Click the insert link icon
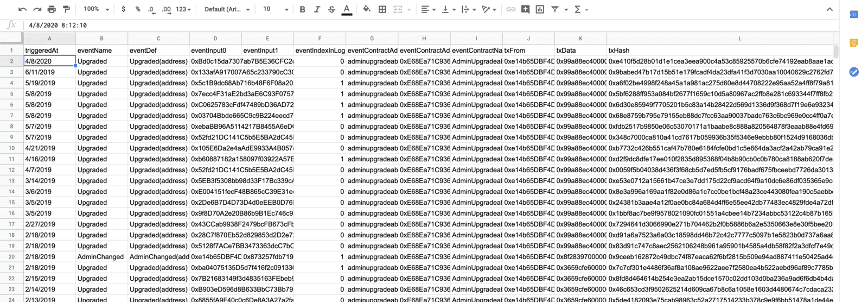 coord(511,9)
